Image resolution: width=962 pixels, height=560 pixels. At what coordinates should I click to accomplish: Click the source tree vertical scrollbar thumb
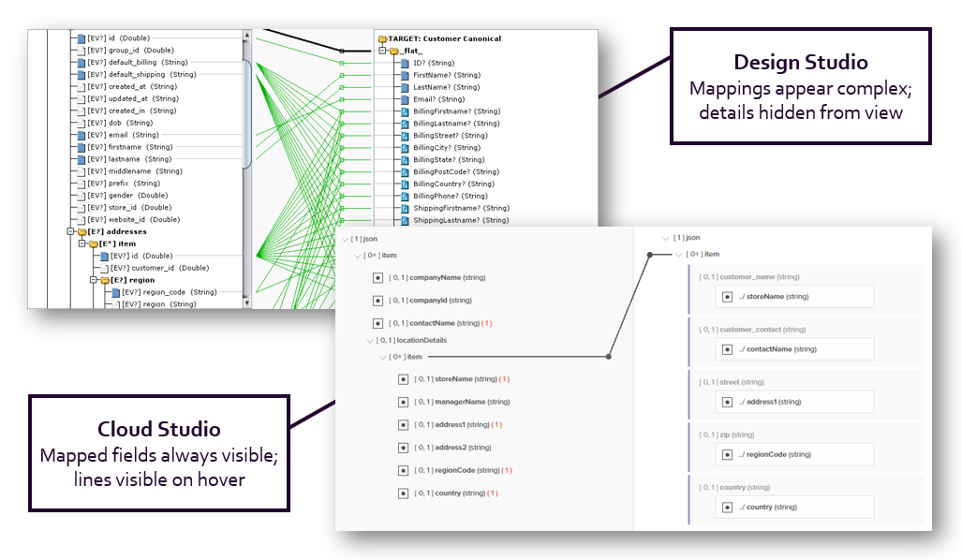[x=247, y=112]
